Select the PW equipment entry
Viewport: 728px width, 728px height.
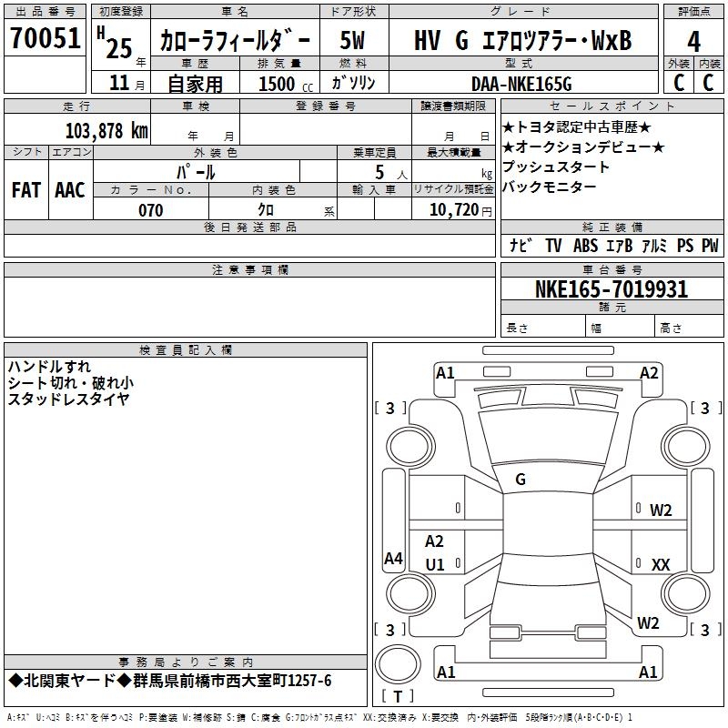pyautogui.click(x=710, y=245)
